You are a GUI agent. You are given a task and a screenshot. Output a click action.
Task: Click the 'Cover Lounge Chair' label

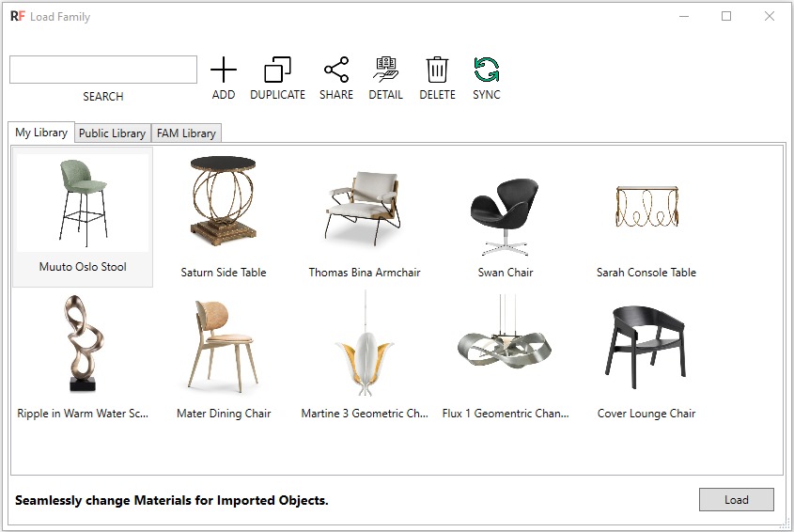pos(646,414)
